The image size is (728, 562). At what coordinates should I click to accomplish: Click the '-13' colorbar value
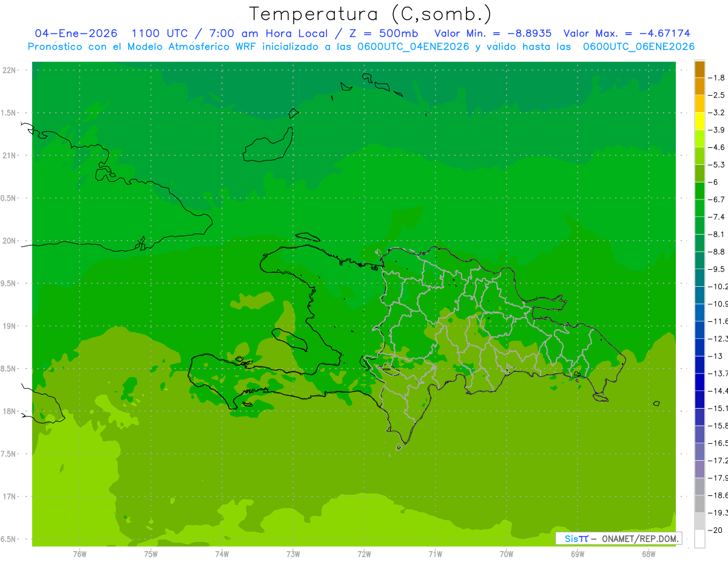pos(715,356)
